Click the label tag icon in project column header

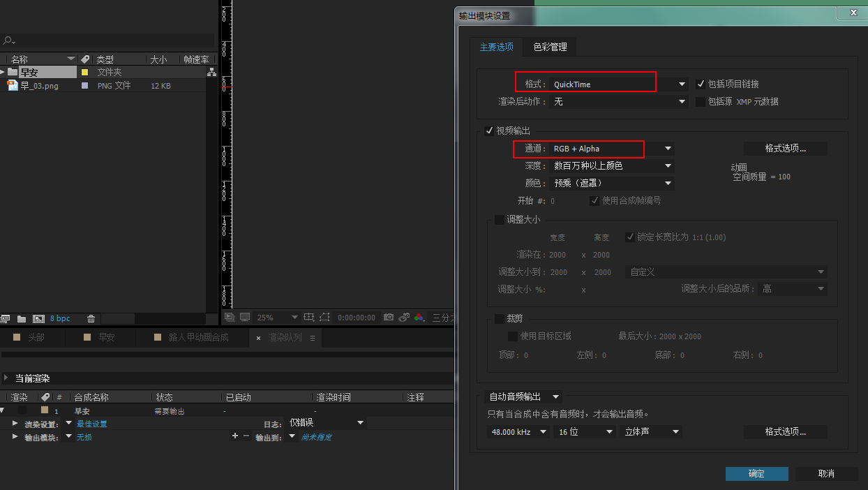pyautogui.click(x=85, y=59)
